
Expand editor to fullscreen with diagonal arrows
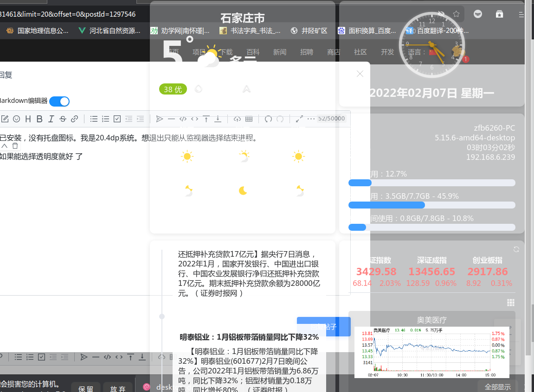(299, 119)
